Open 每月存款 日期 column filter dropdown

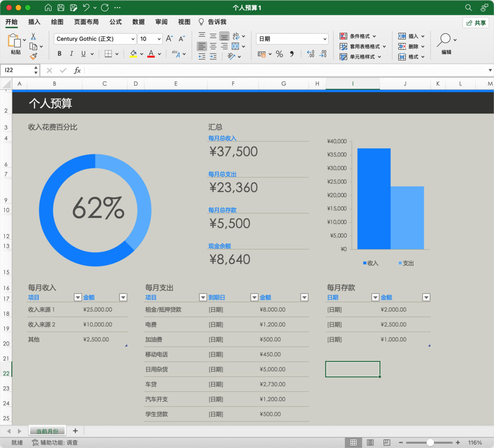tap(375, 298)
